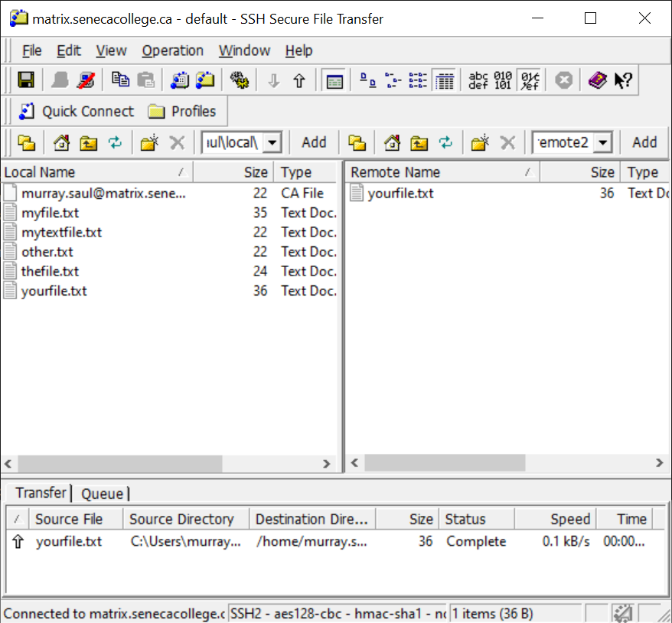Open the home directory icon in local pane
This screenshot has width=672, height=623.
tap(61, 142)
